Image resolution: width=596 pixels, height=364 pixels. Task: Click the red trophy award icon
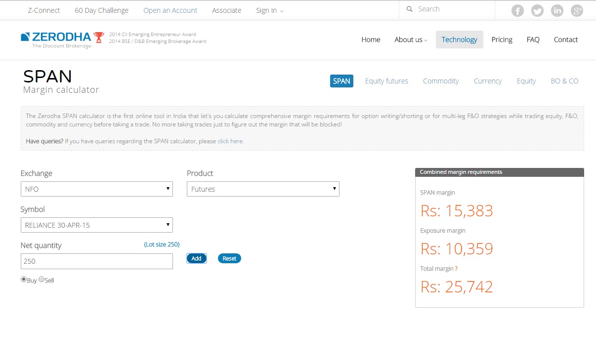99,38
